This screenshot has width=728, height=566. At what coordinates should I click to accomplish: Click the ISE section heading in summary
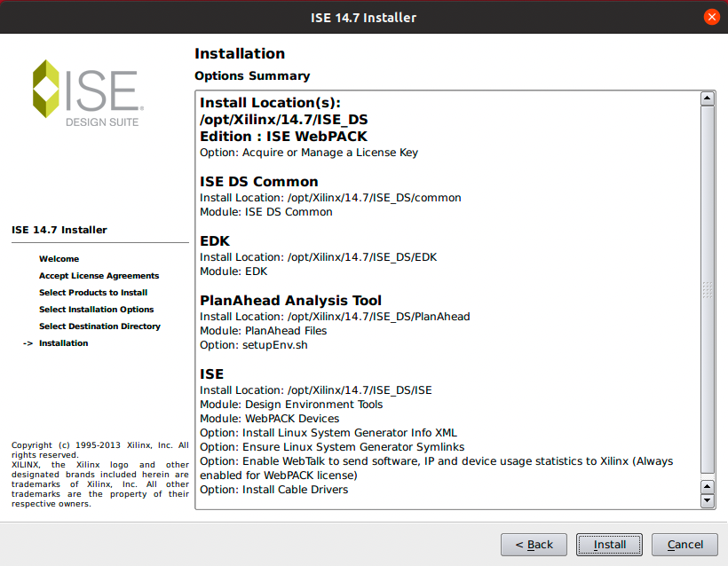coord(211,373)
